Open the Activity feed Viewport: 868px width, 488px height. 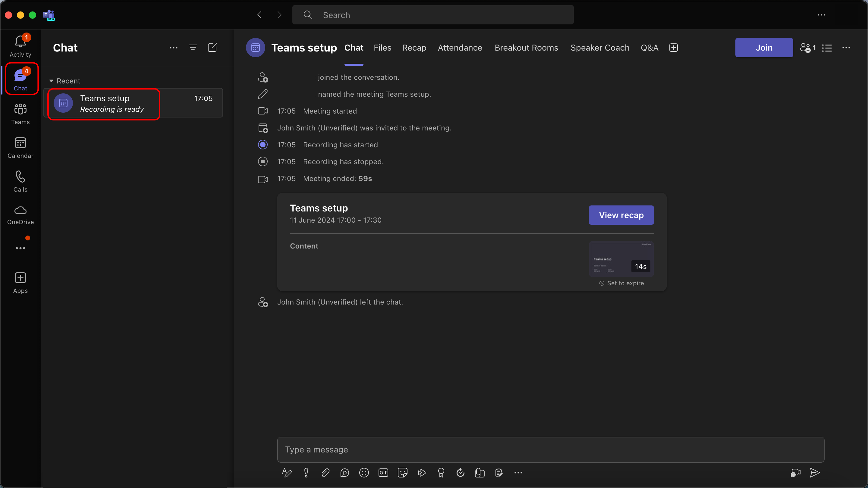pyautogui.click(x=20, y=46)
